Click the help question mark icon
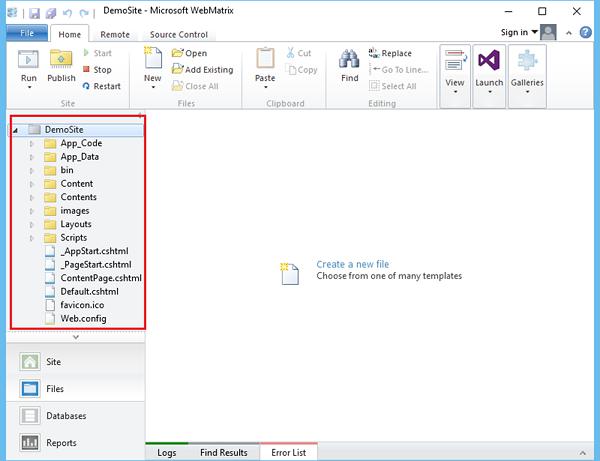This screenshot has width=600, height=461. click(585, 33)
